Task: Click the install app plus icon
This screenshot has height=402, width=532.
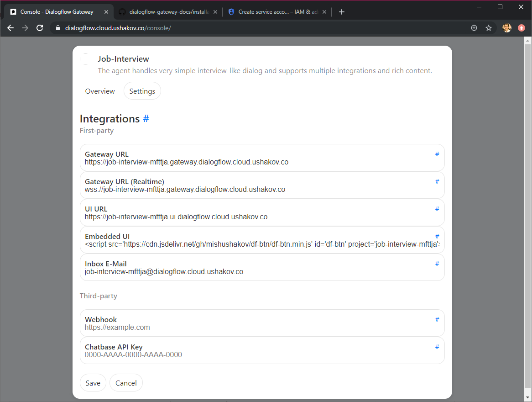Action: (x=474, y=28)
